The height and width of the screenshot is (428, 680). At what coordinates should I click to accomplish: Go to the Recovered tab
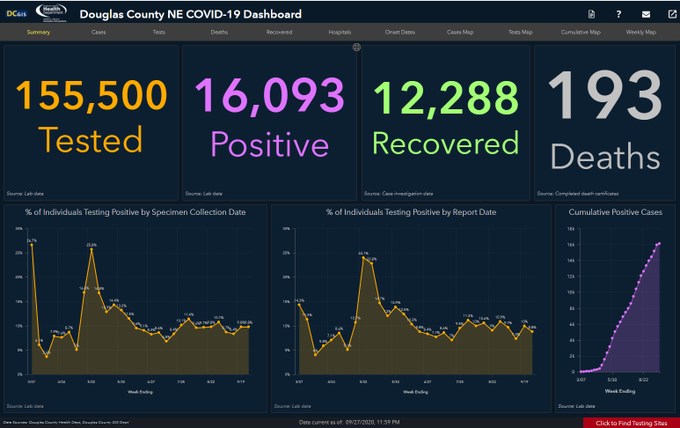tap(279, 32)
